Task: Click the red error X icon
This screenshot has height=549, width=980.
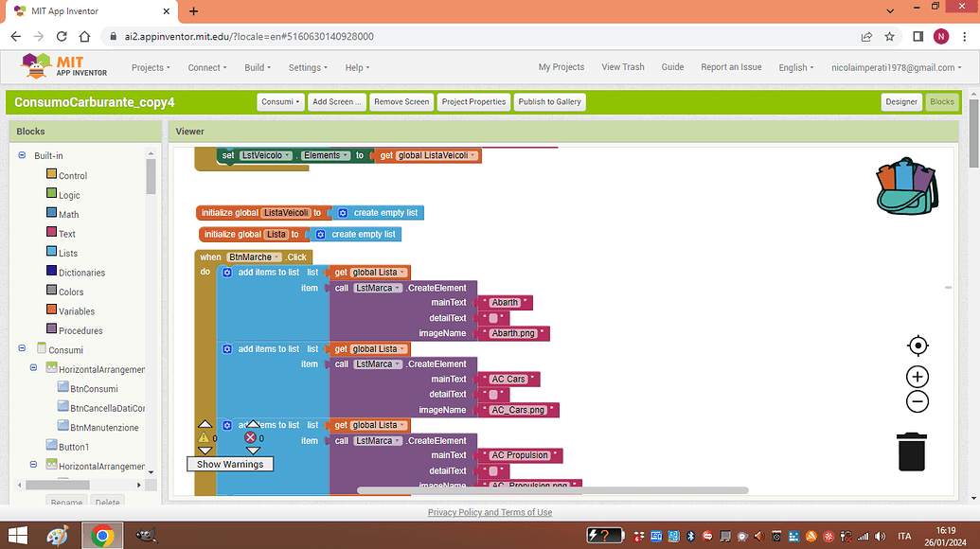Action: 251,437
